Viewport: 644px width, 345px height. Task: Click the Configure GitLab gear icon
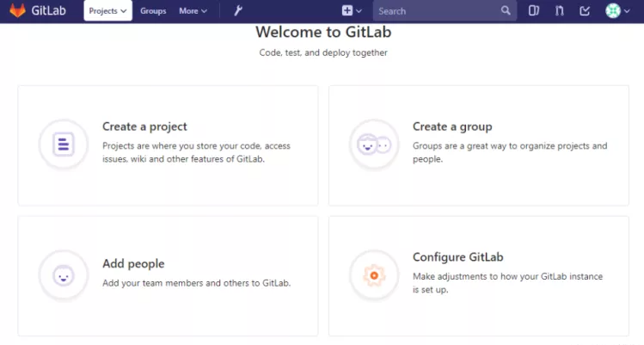[x=374, y=275]
